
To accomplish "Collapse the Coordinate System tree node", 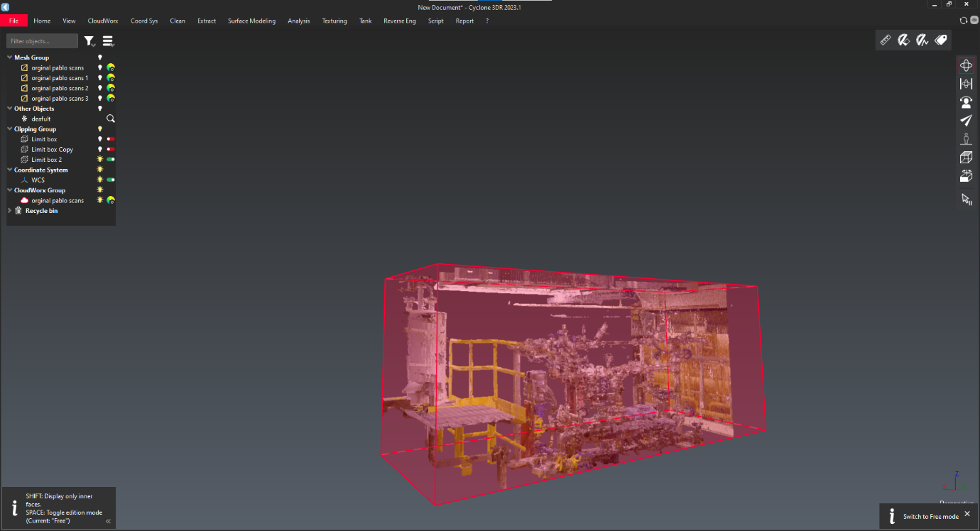I will [x=10, y=170].
